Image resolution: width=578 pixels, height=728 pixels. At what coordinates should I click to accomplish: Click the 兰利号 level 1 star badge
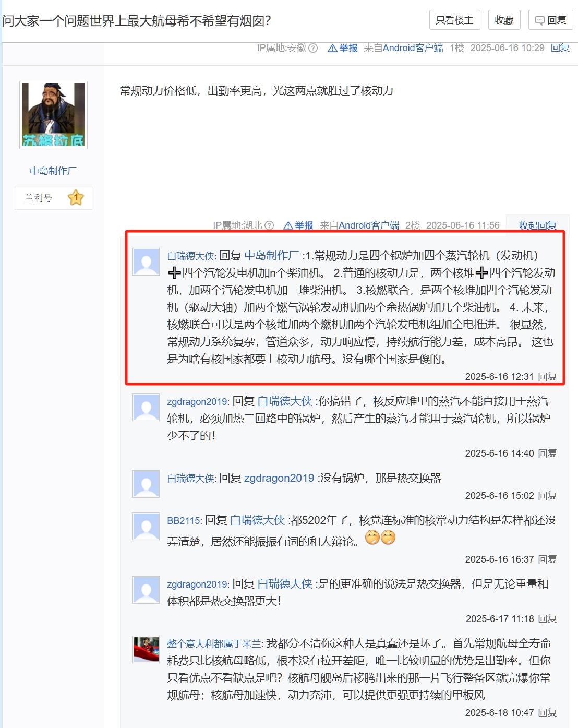click(x=76, y=198)
